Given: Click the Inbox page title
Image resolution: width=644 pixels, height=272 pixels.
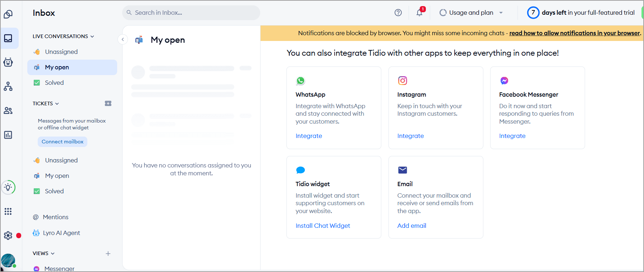Looking at the screenshot, I should 44,13.
